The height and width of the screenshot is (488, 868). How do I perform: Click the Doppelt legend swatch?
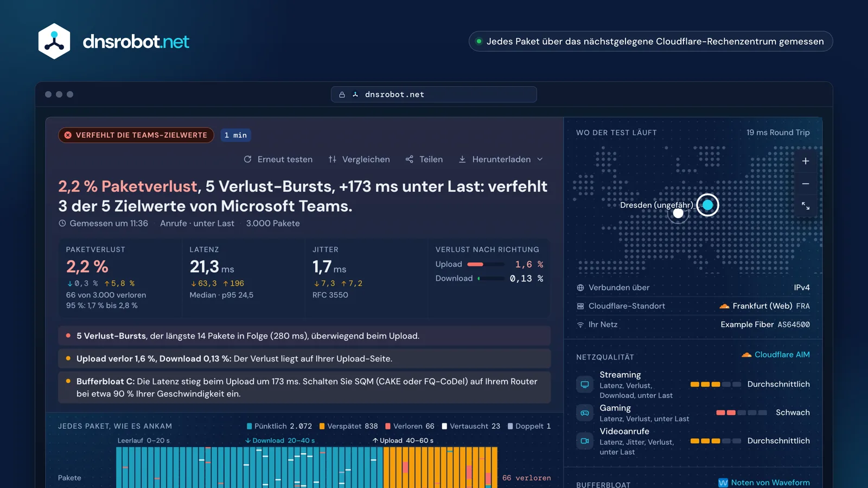[510, 426]
